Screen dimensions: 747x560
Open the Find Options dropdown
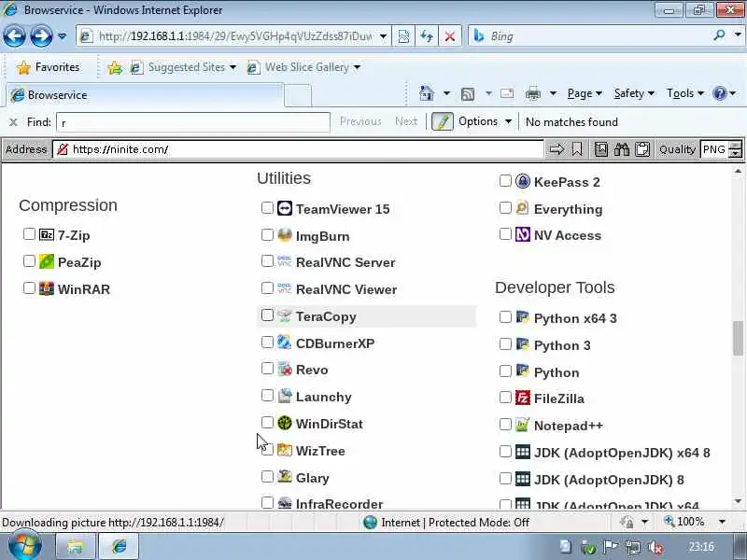click(x=508, y=122)
